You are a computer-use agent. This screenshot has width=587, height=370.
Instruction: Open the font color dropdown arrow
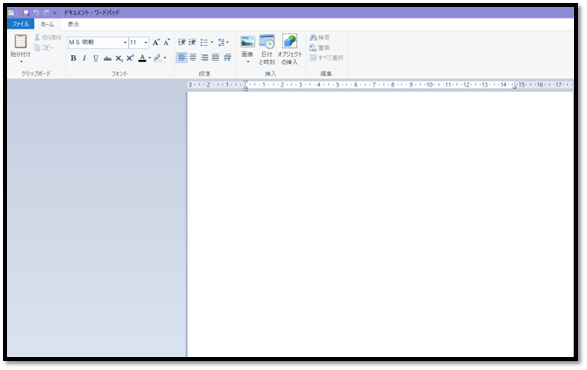(149, 58)
